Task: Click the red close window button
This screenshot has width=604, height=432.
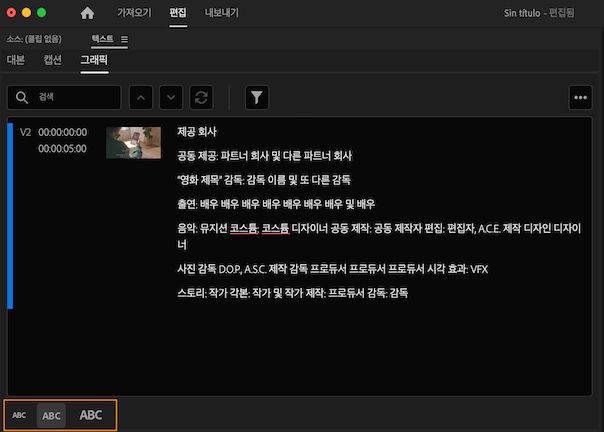Action: click(x=12, y=13)
